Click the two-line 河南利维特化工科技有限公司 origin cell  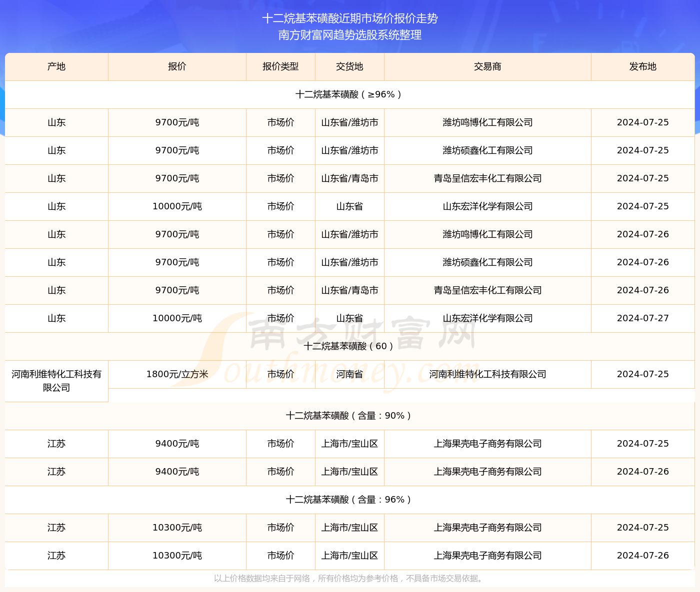[x=56, y=381]
